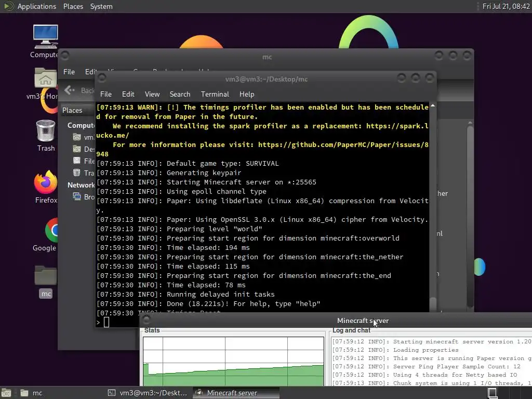
Task: Open terminal Edit menu
Action: tap(128, 94)
